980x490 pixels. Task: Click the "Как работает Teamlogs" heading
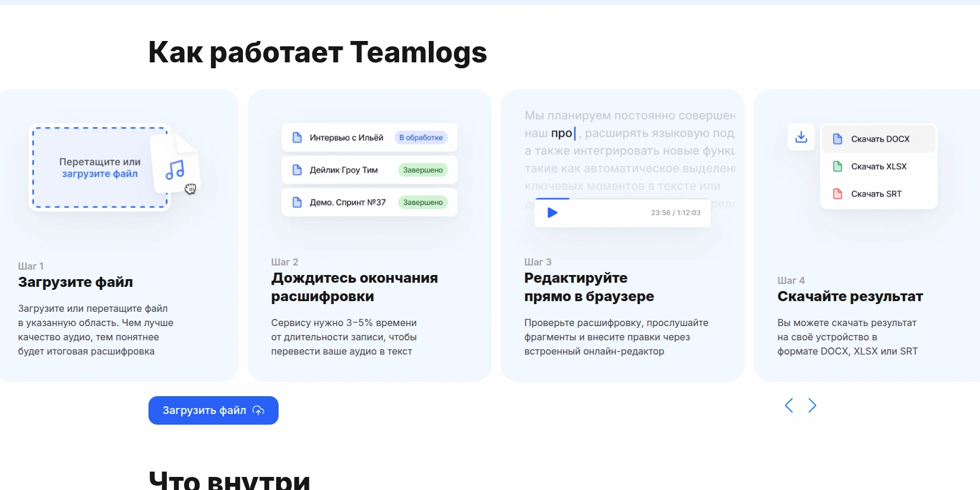318,52
